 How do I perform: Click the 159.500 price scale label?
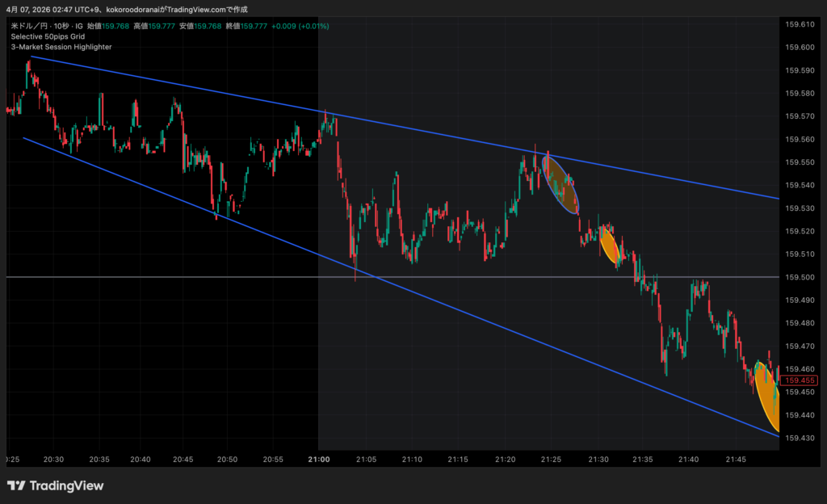point(800,277)
